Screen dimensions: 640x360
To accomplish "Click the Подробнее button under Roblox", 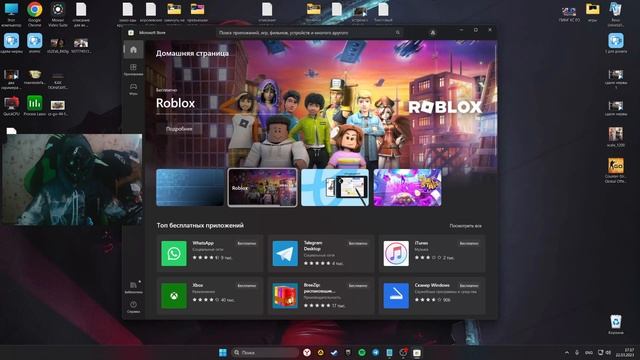I will coord(179,129).
